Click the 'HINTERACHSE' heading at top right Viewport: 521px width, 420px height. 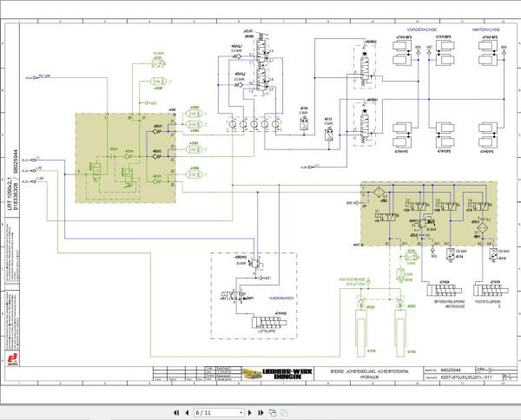(x=485, y=30)
